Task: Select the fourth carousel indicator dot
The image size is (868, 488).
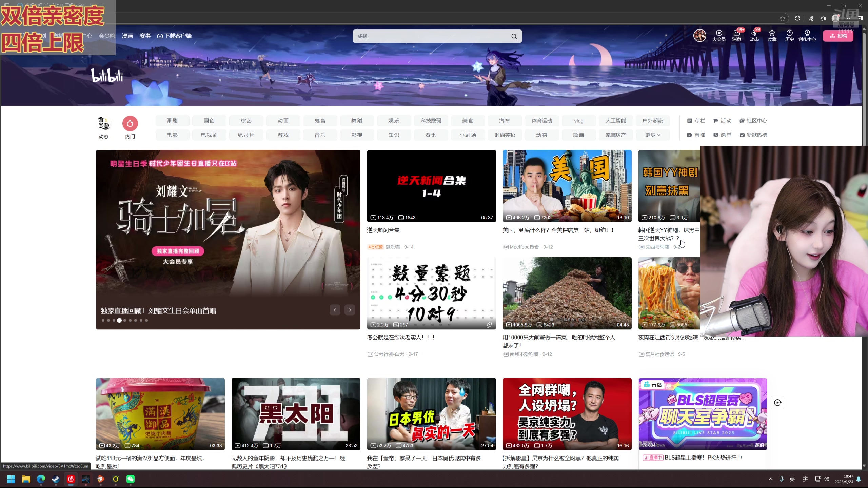Action: tap(119, 320)
